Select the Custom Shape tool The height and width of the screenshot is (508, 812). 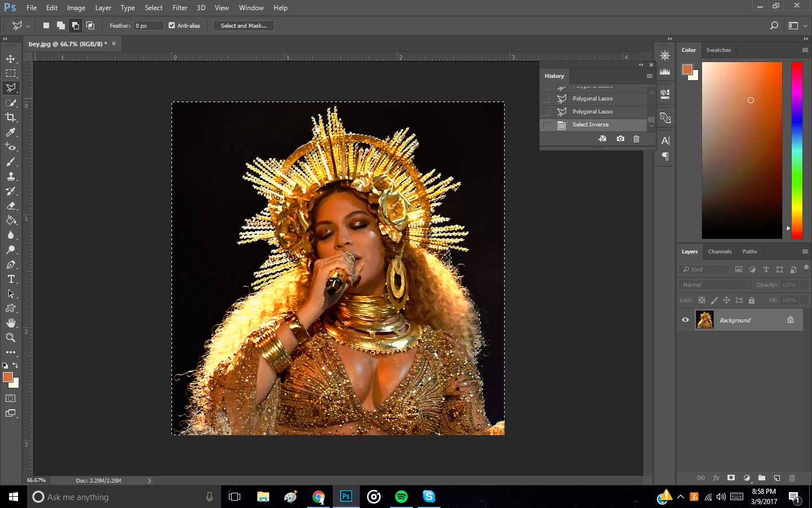pyautogui.click(x=11, y=308)
